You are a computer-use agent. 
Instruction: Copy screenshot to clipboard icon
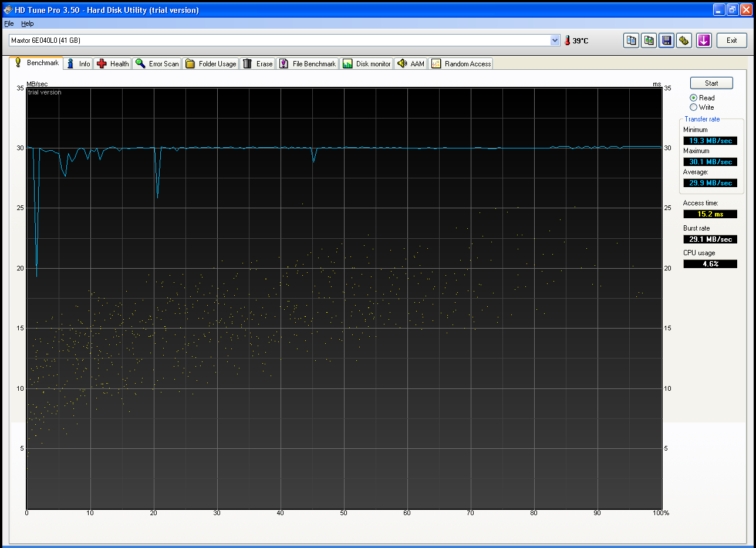pos(649,40)
